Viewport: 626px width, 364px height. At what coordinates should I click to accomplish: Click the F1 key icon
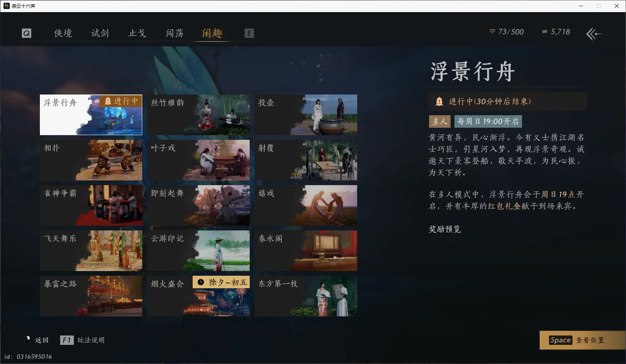click(67, 340)
